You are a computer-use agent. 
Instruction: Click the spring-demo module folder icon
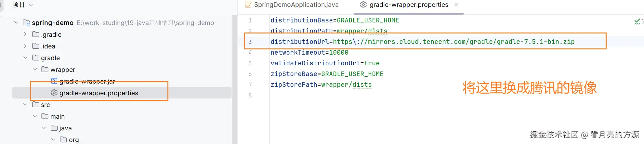pos(27,23)
